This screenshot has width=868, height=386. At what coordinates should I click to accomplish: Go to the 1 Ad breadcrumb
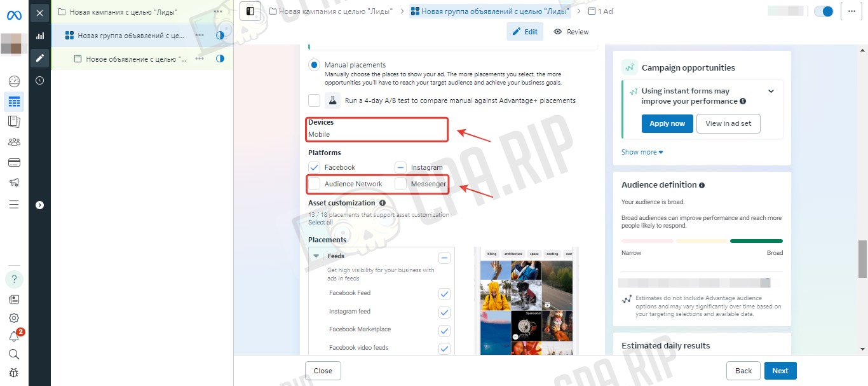pos(600,11)
